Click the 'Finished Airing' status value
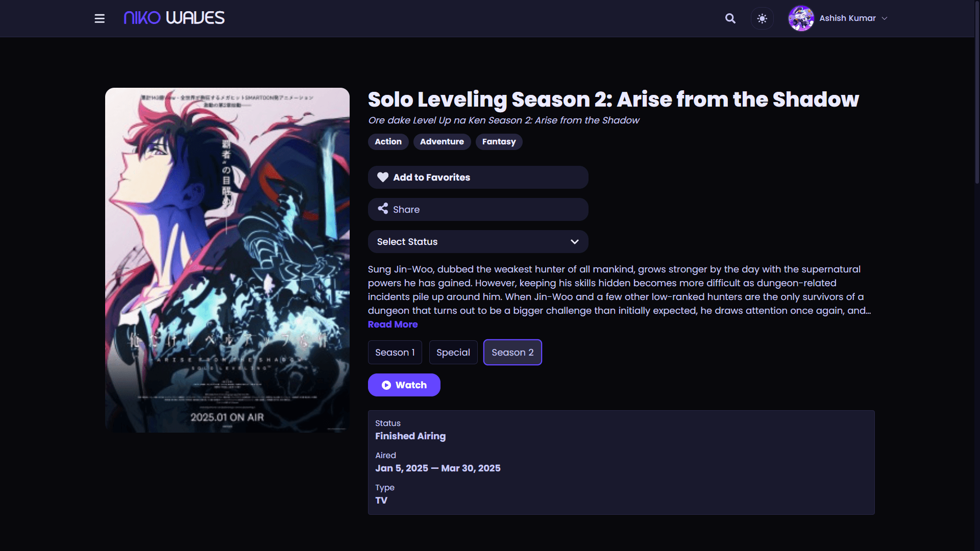 [410, 436]
